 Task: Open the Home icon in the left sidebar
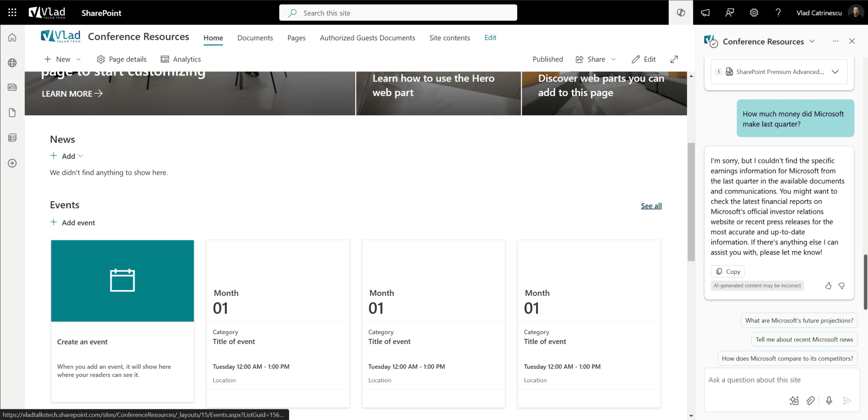pos(12,37)
